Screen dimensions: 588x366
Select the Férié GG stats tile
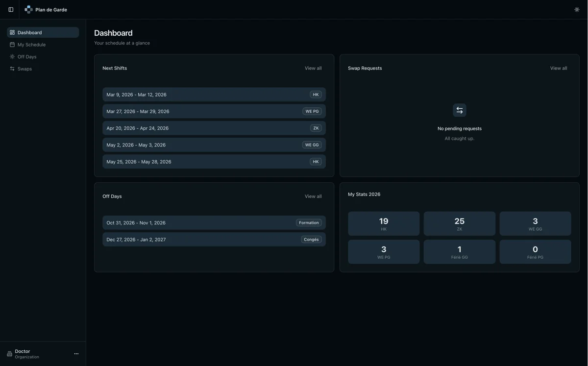[x=459, y=252]
